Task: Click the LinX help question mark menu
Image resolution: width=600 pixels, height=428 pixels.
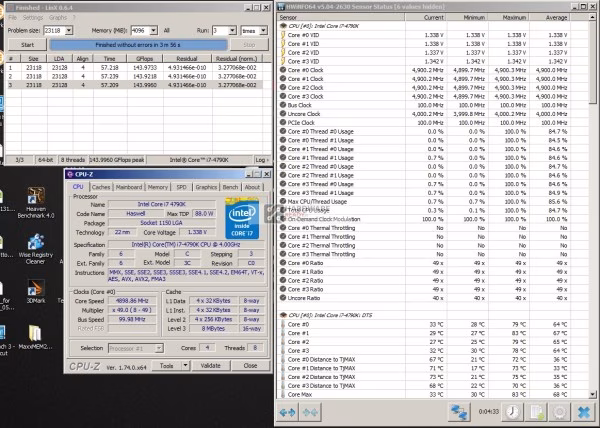Action: point(74,18)
